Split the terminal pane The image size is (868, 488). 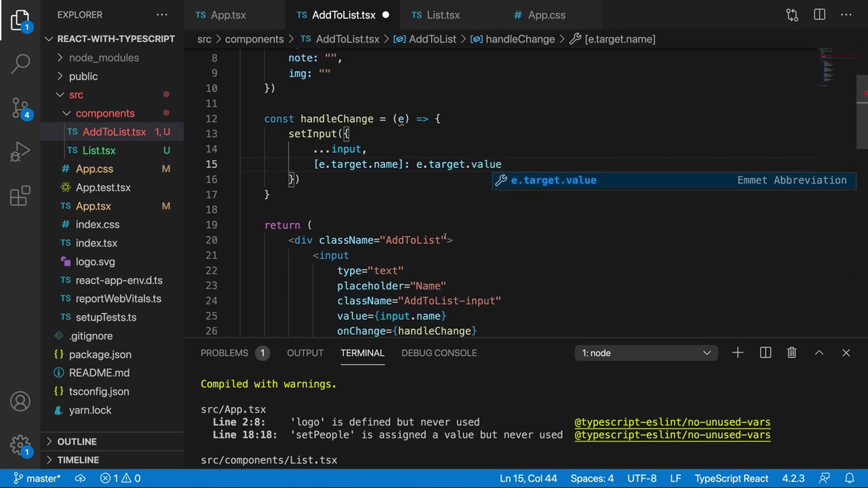pos(766,352)
